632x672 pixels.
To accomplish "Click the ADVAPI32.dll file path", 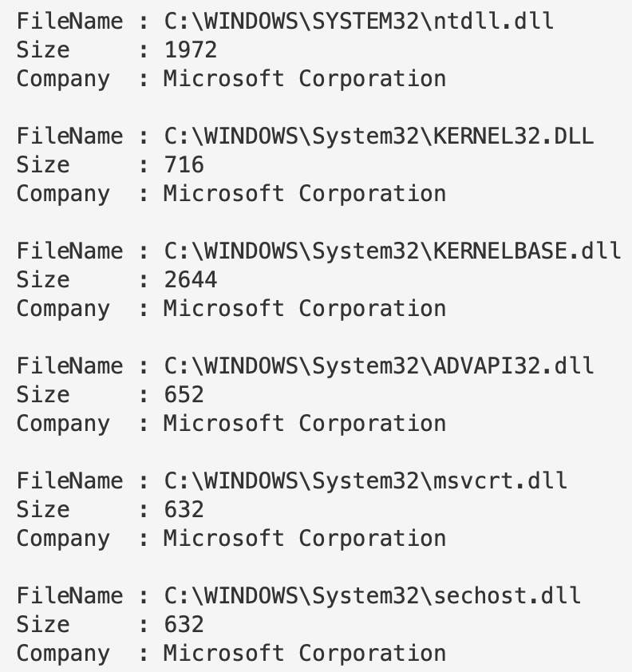I will click(x=378, y=366).
